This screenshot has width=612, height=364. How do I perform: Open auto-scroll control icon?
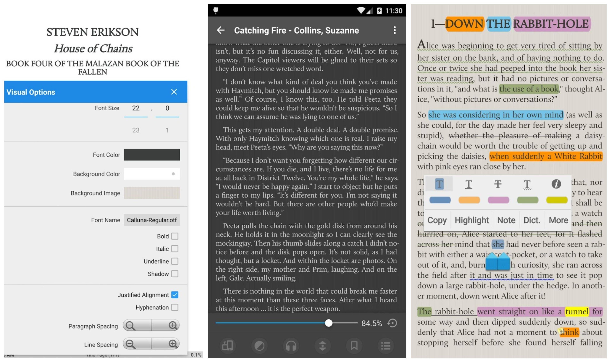pyautogui.click(x=322, y=346)
